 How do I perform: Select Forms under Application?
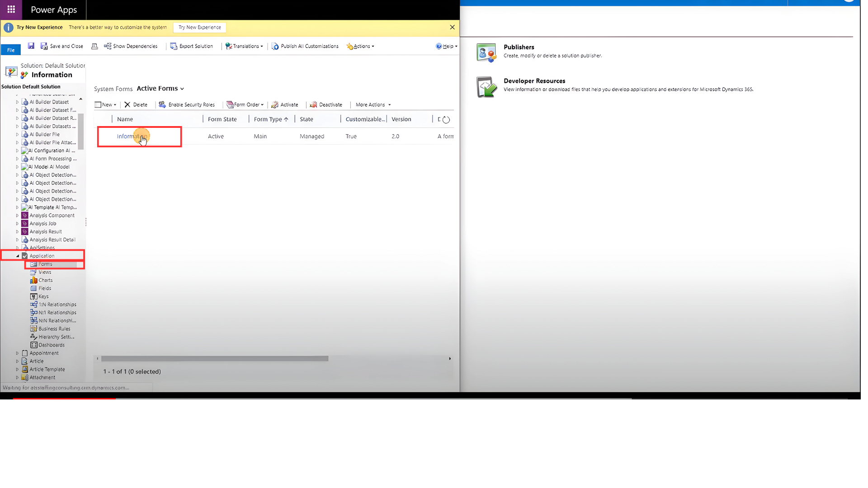pyautogui.click(x=45, y=264)
